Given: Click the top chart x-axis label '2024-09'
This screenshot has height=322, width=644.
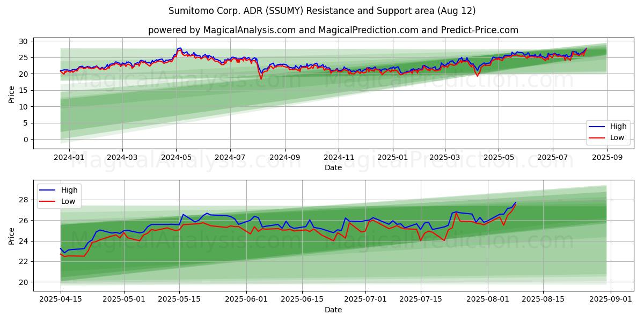Looking at the screenshot, I should pos(284,158).
